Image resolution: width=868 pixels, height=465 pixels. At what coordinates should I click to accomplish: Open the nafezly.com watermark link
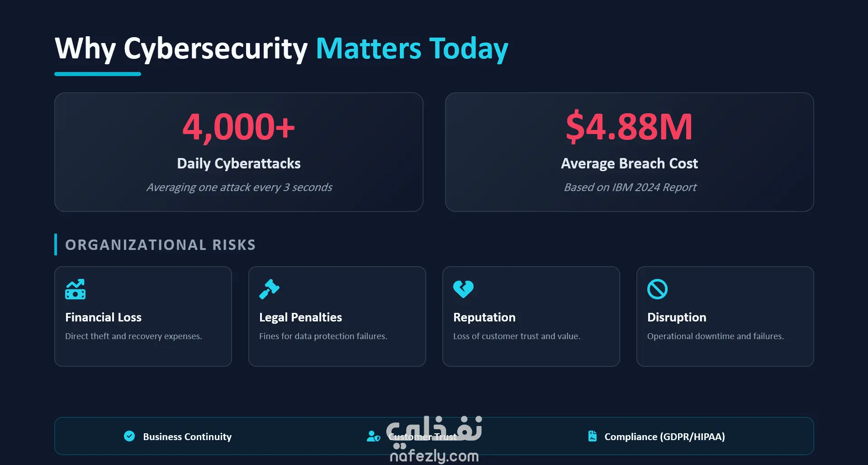(434, 456)
